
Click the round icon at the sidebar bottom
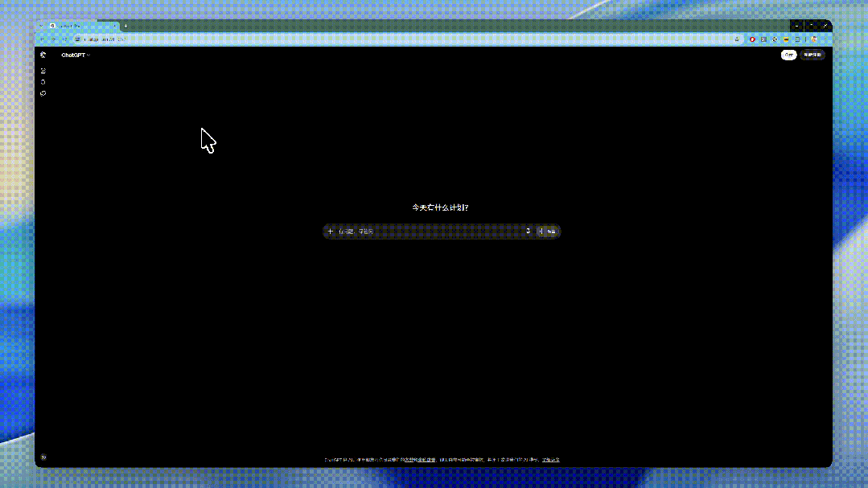coord(43,457)
